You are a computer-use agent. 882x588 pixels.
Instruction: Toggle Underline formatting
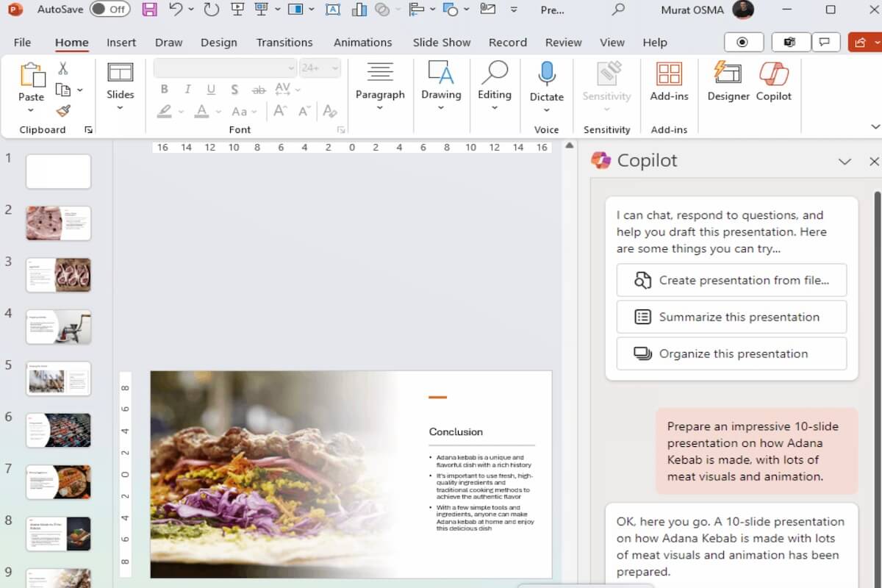click(x=211, y=89)
